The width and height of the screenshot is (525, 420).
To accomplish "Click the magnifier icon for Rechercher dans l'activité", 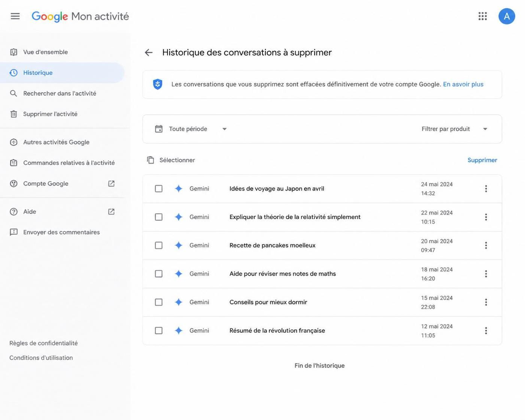I will (x=13, y=93).
